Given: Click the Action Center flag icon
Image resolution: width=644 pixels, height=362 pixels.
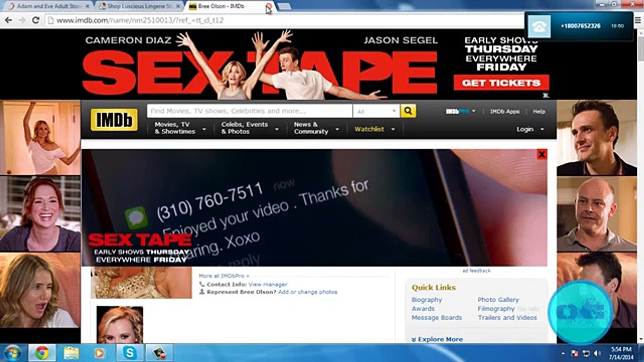Looking at the screenshot, I should pos(575,353).
